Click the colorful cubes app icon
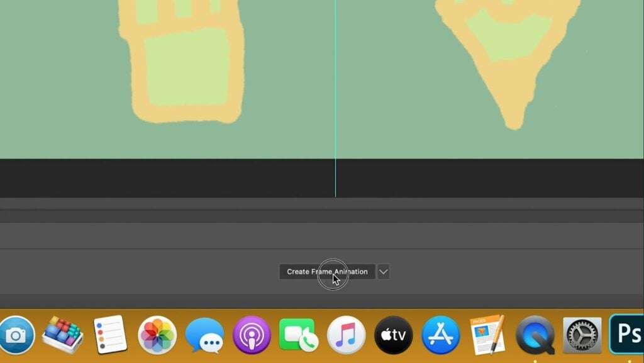The width and height of the screenshot is (644, 363). point(62,335)
